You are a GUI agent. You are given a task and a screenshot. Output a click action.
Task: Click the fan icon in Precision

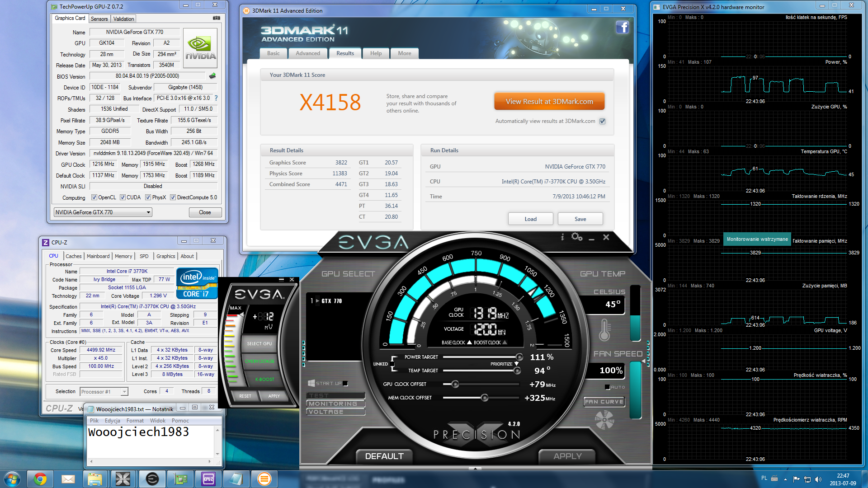pyautogui.click(x=604, y=420)
